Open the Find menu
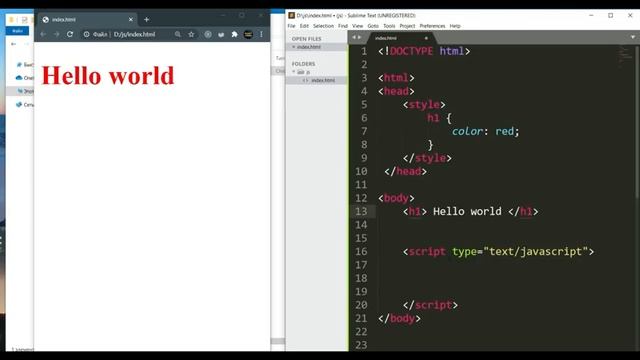 342,26
